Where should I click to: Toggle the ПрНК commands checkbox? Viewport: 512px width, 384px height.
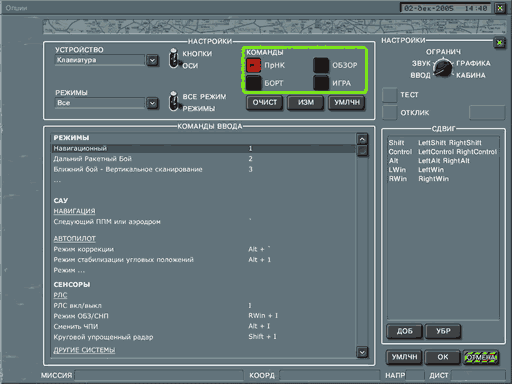click(254, 65)
